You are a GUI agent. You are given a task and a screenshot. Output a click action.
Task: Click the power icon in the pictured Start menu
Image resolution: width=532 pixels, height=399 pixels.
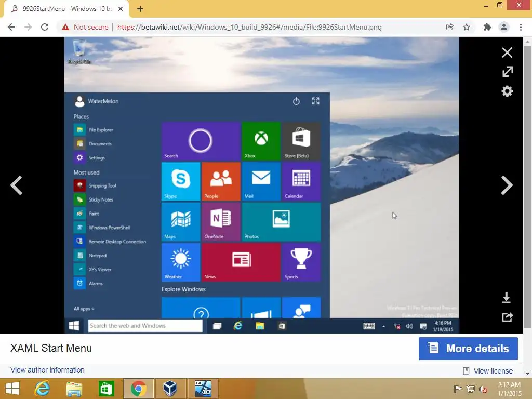[x=296, y=101]
